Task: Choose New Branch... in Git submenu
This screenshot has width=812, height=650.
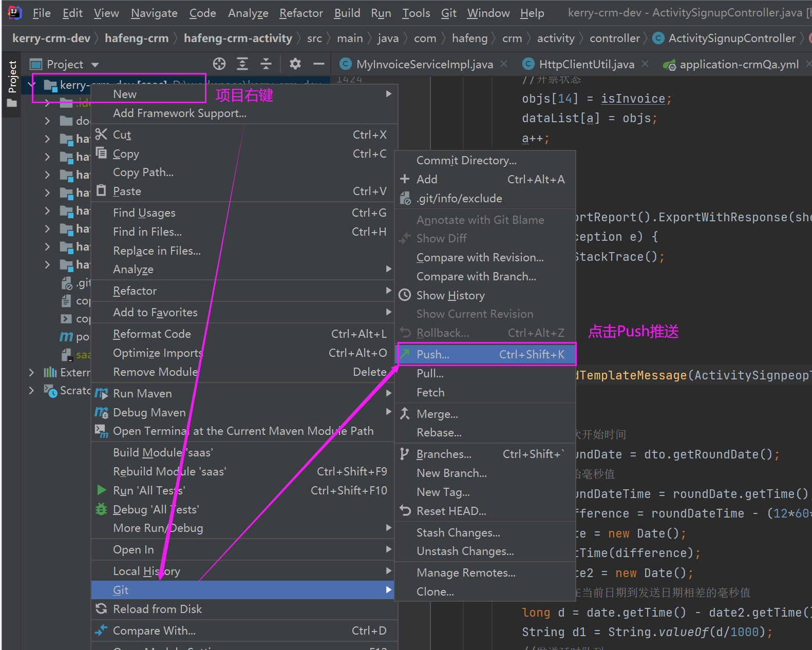Action: point(485,473)
